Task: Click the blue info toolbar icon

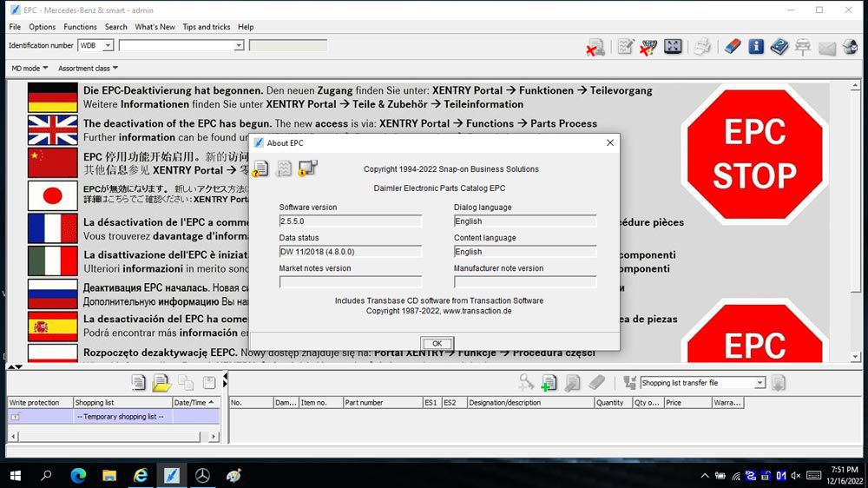Action: [756, 47]
